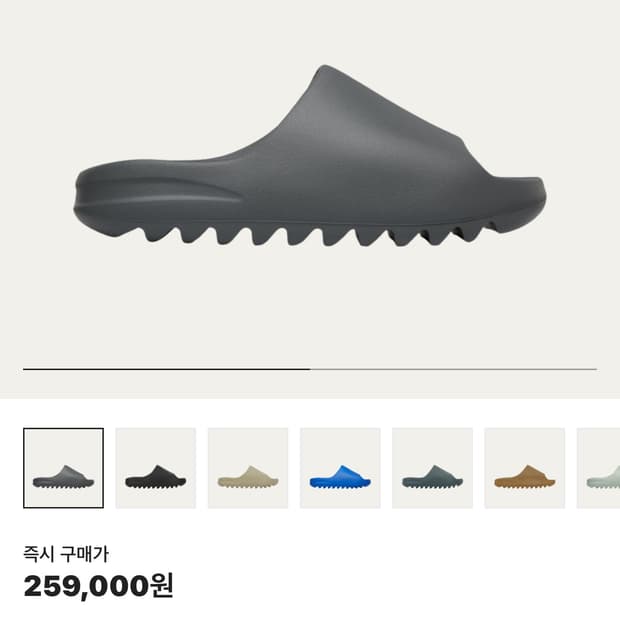Choose the black slide colorway thumbnail
The image size is (620, 620).
click(155, 468)
